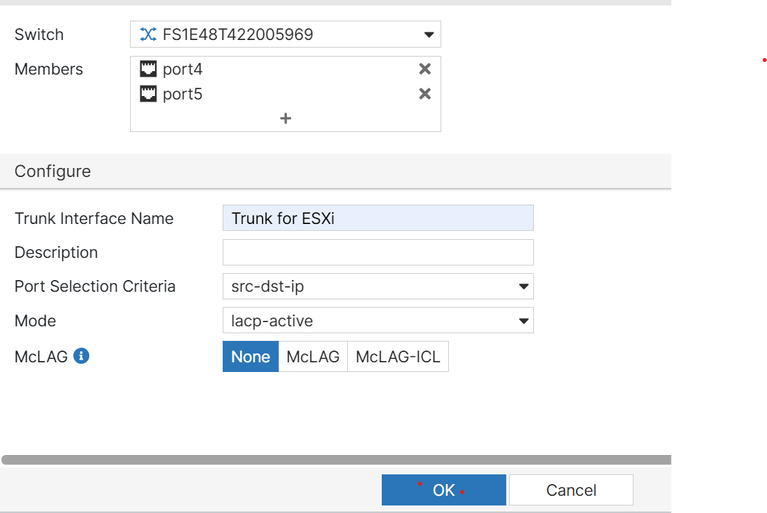
Task: Select the port5 member entry
Action: pyautogui.click(x=183, y=95)
